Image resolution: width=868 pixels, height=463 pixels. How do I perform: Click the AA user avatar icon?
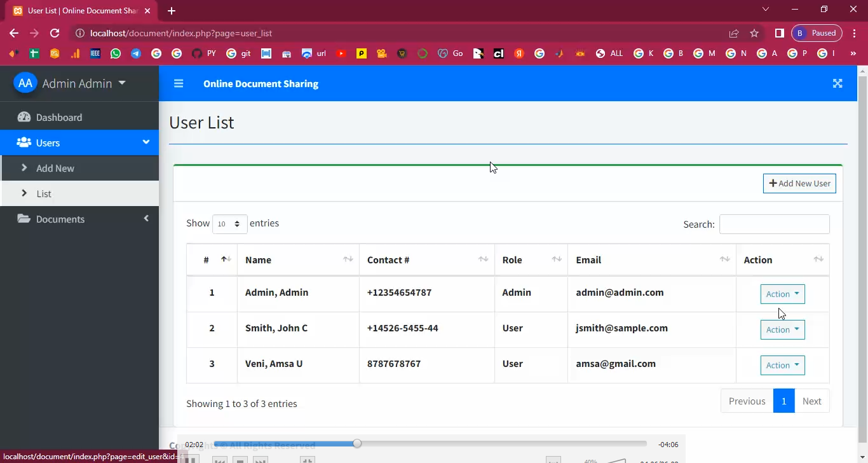tap(25, 83)
